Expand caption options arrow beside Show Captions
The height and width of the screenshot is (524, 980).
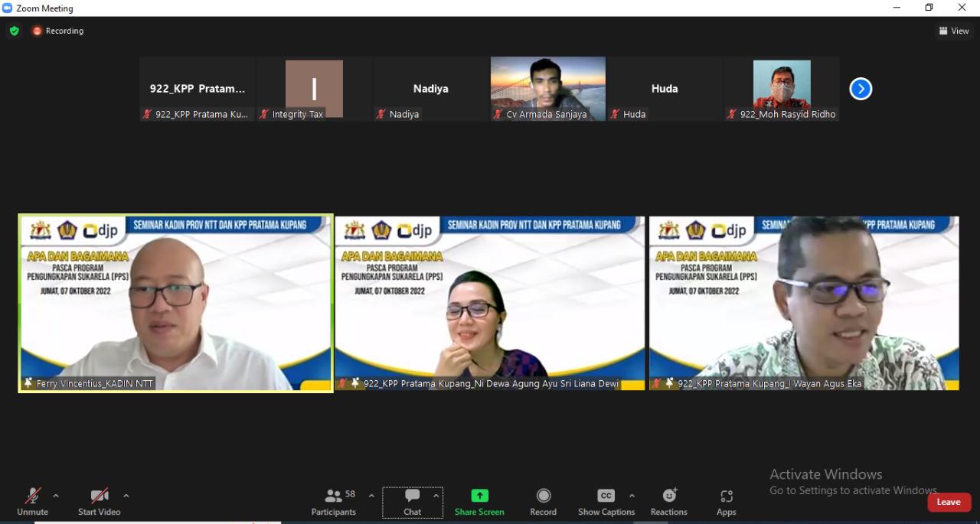tap(632, 496)
